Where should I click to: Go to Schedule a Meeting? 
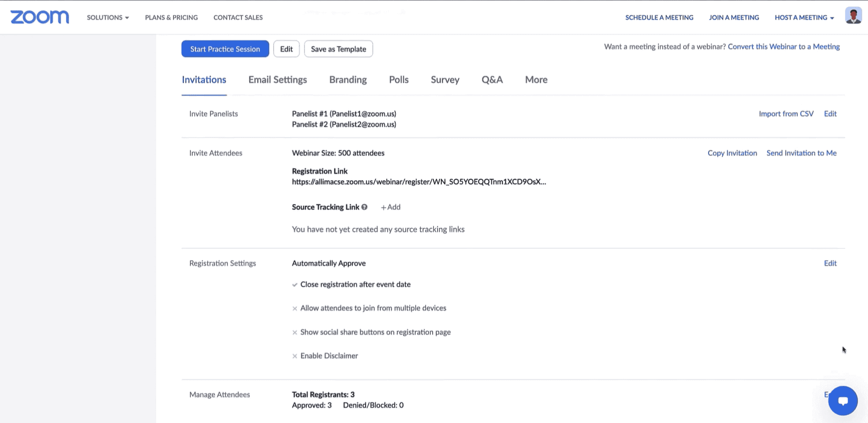(659, 17)
